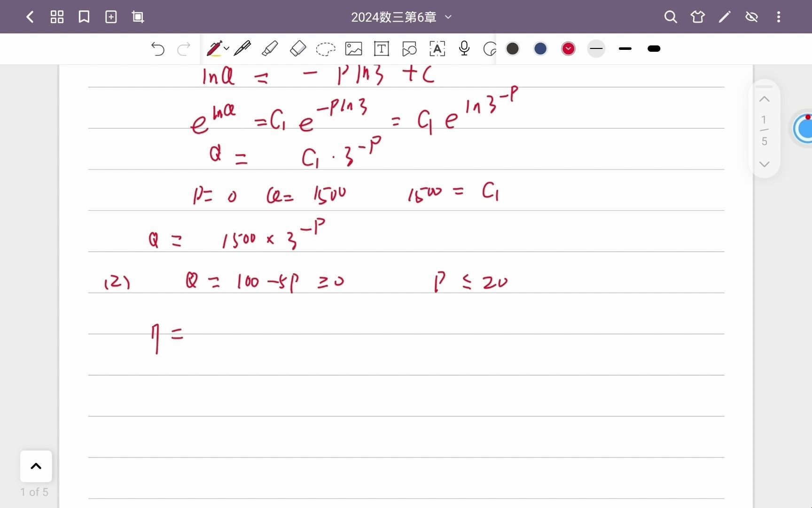Select the eraser tool
The height and width of the screenshot is (508, 812).
[298, 48]
